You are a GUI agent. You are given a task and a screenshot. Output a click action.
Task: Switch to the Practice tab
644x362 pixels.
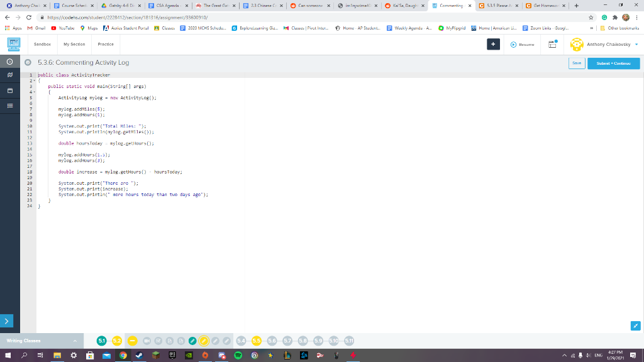[x=105, y=45]
